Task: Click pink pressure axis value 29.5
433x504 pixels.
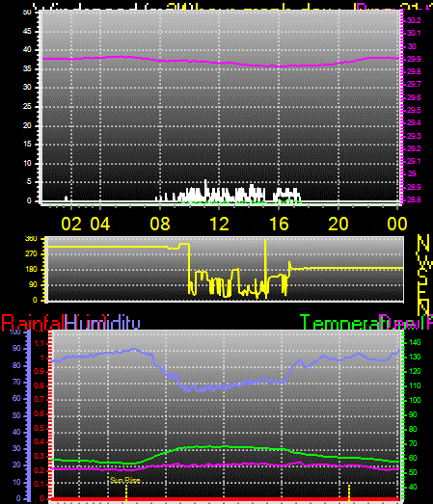Action: point(414,110)
